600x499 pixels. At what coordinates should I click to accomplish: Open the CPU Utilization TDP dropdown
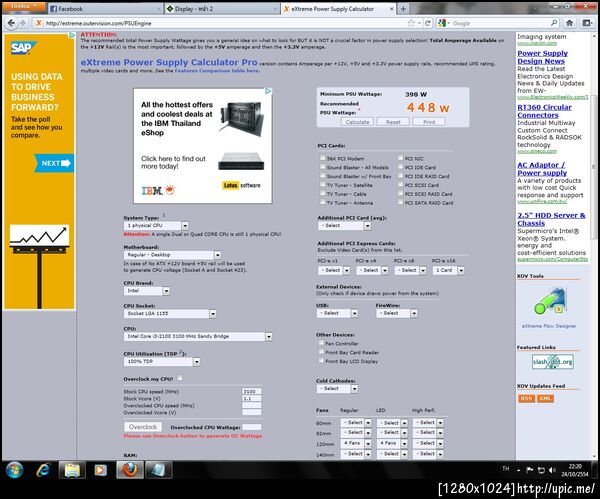162,362
